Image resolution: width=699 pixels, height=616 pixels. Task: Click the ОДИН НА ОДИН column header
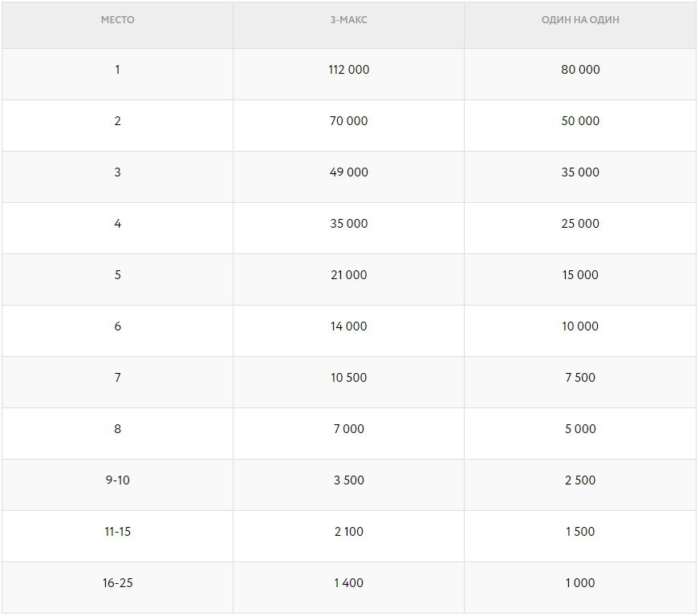pos(580,20)
